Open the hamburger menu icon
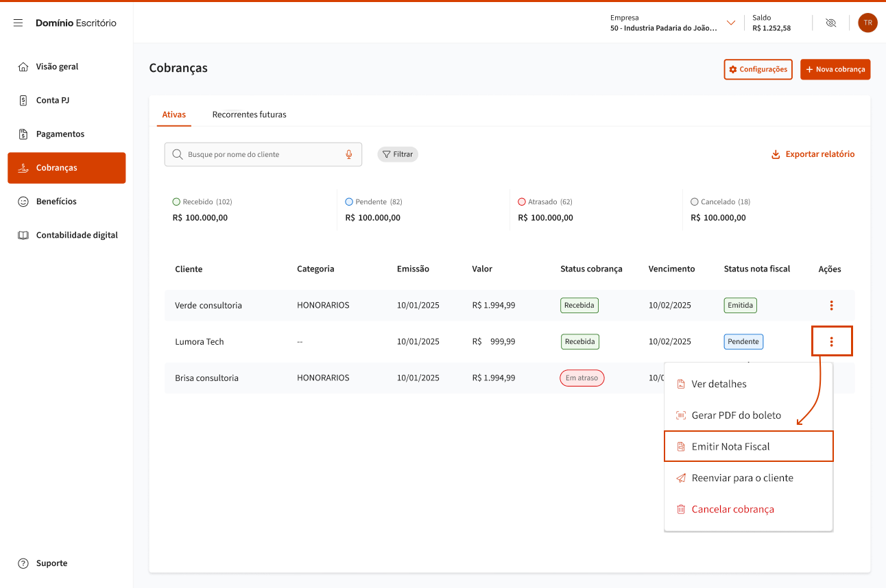 point(19,23)
